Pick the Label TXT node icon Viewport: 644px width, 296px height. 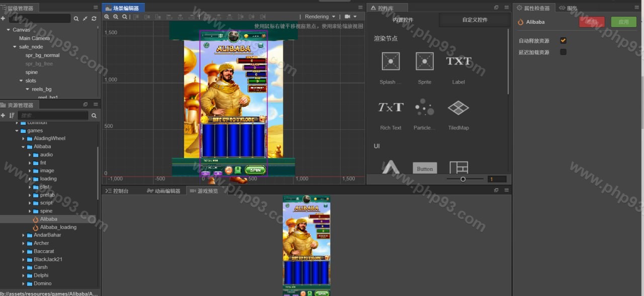pos(458,61)
